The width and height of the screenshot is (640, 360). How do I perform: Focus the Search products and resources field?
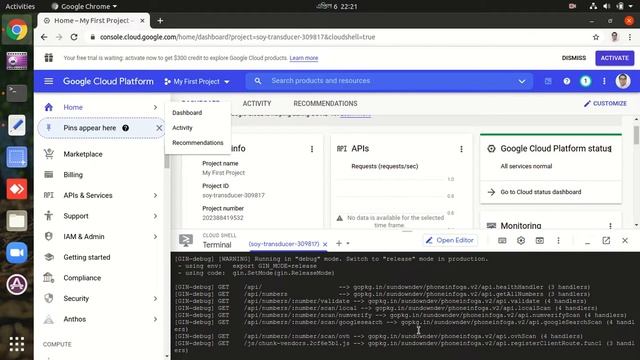390,81
